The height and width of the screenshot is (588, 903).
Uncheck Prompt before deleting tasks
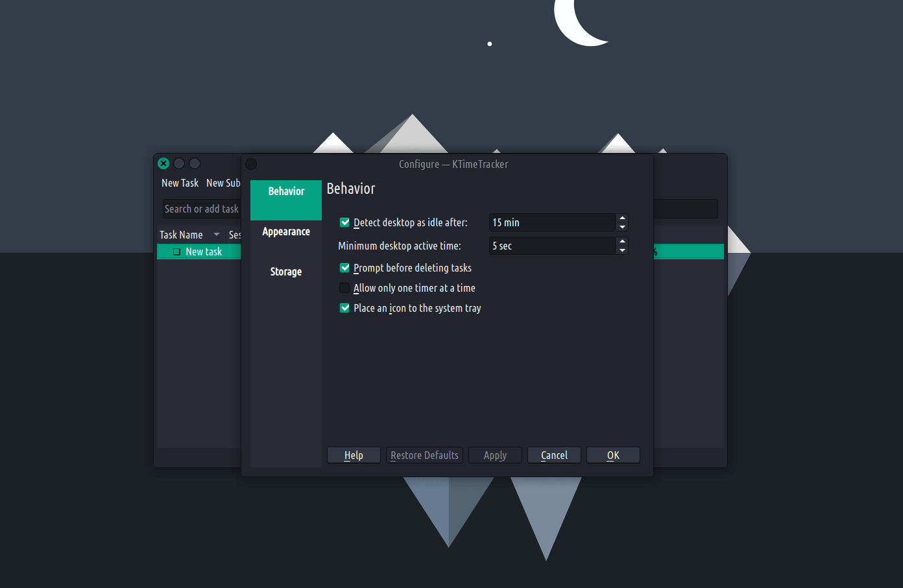344,268
